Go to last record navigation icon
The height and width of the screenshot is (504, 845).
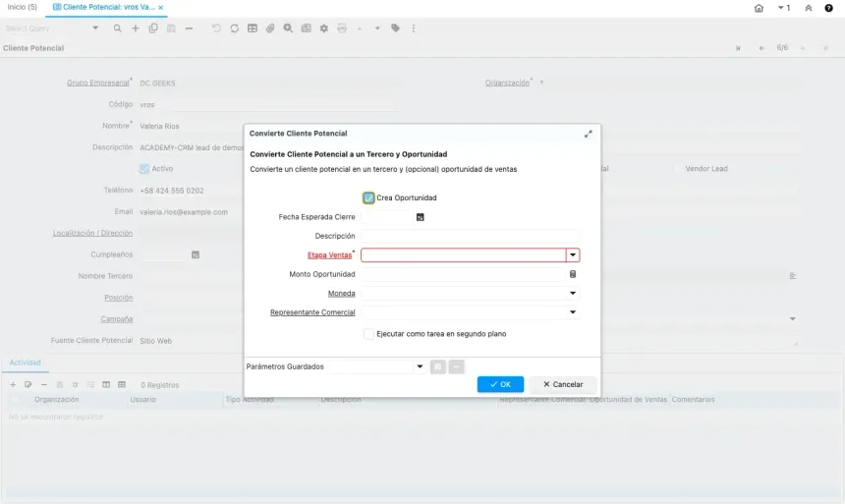coord(825,48)
